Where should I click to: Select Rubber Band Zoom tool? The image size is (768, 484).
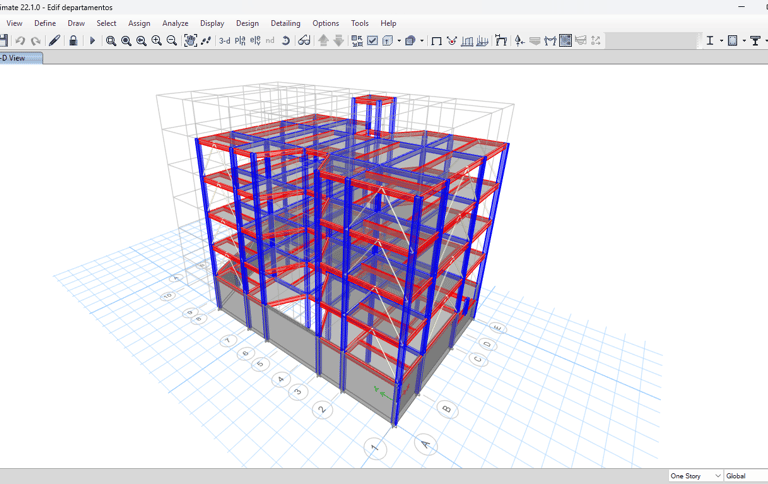click(x=111, y=41)
